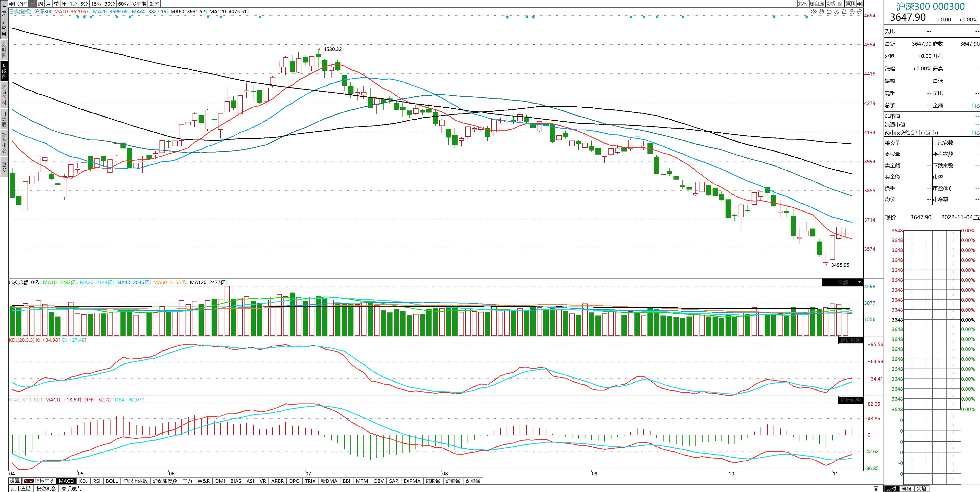Zoom in with the plus circle icon
This screenshot has width=980, height=492.
[x=852, y=12]
